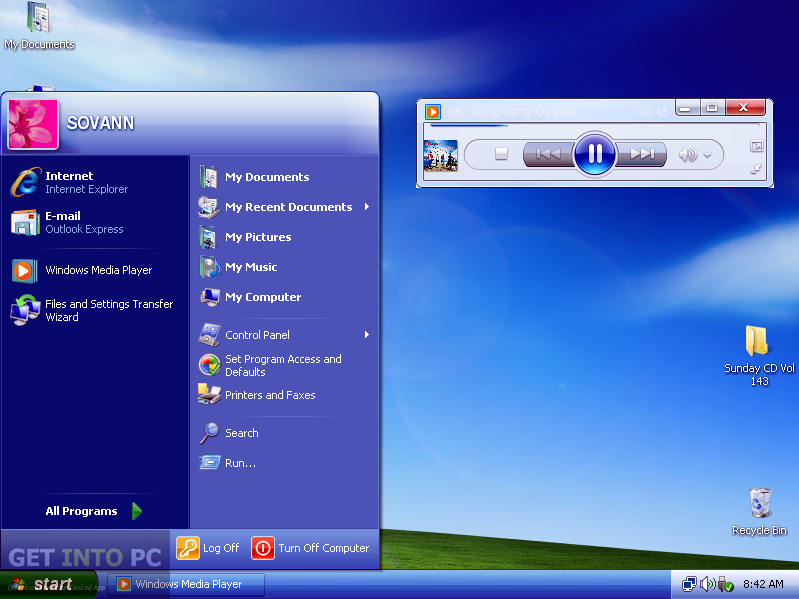Image resolution: width=799 pixels, height=599 pixels.
Task: Click the album art thumbnail
Action: pyautogui.click(x=441, y=155)
